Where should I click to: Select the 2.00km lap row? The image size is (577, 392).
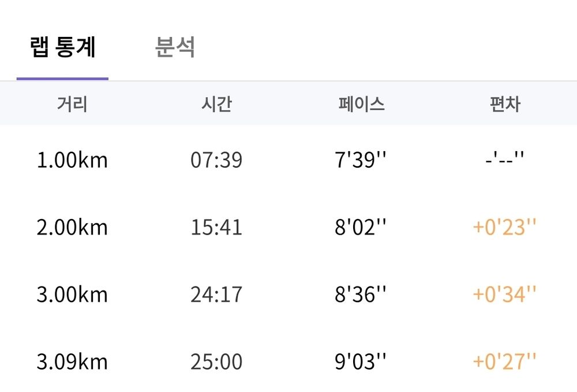point(288,227)
